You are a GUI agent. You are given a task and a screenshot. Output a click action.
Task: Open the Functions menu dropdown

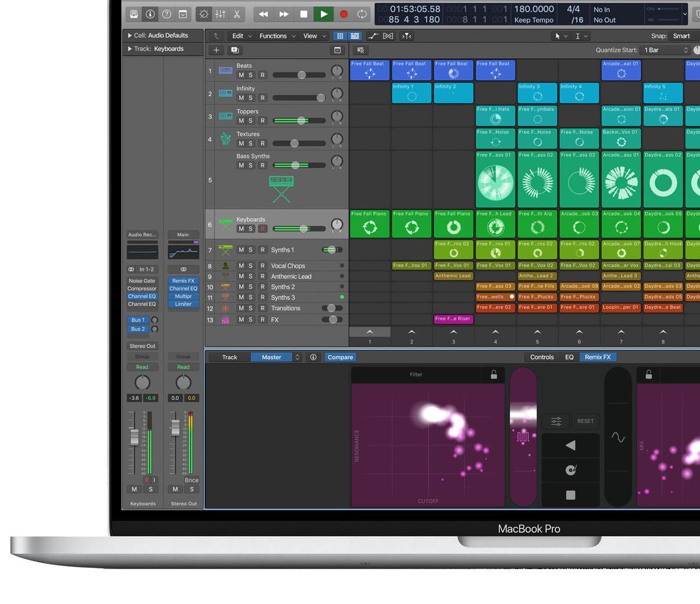pos(277,36)
